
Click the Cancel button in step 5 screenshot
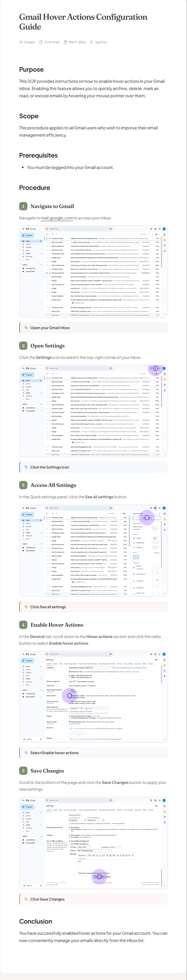tap(108, 877)
